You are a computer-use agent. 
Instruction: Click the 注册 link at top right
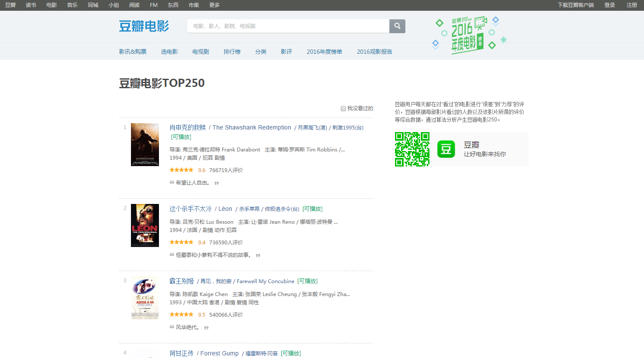click(632, 5)
